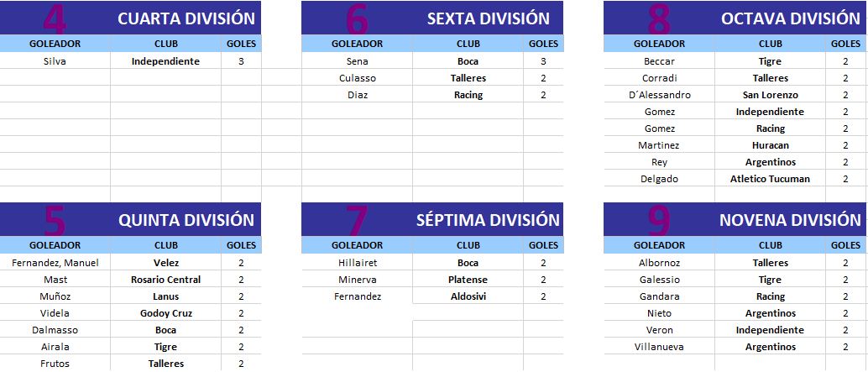Select the Fernandez, Manuel cell
Viewport: 868px width, 372px height.
click(x=55, y=263)
